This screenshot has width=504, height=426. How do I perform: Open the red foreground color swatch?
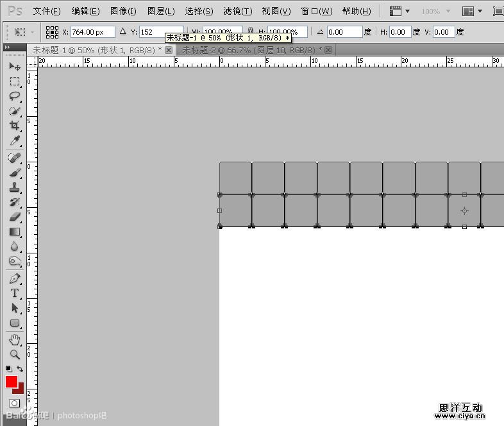coord(11,382)
